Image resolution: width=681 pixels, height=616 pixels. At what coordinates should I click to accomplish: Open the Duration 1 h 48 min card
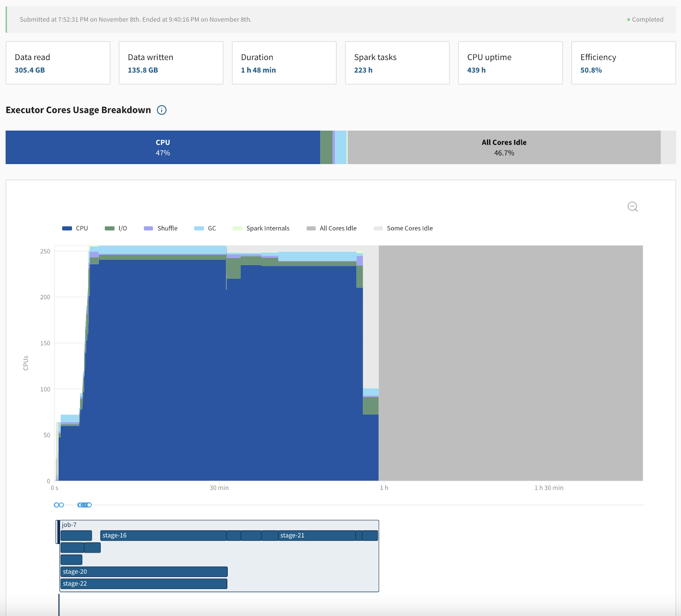click(284, 63)
